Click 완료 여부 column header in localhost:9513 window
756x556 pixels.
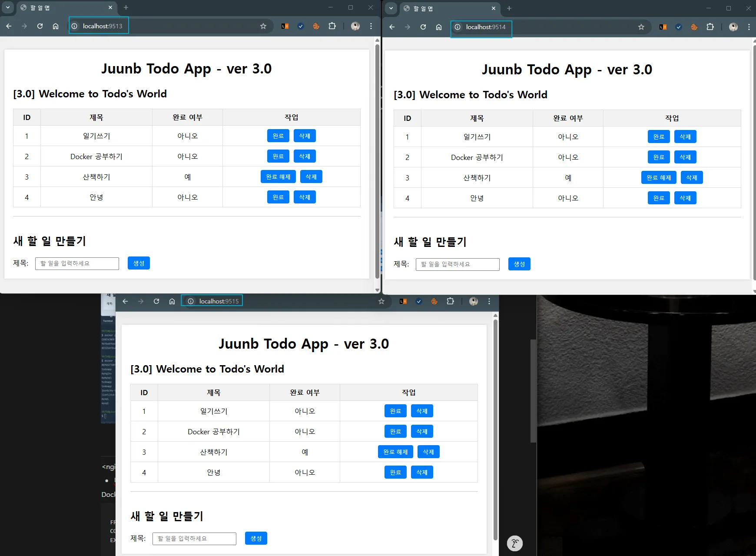point(187,117)
